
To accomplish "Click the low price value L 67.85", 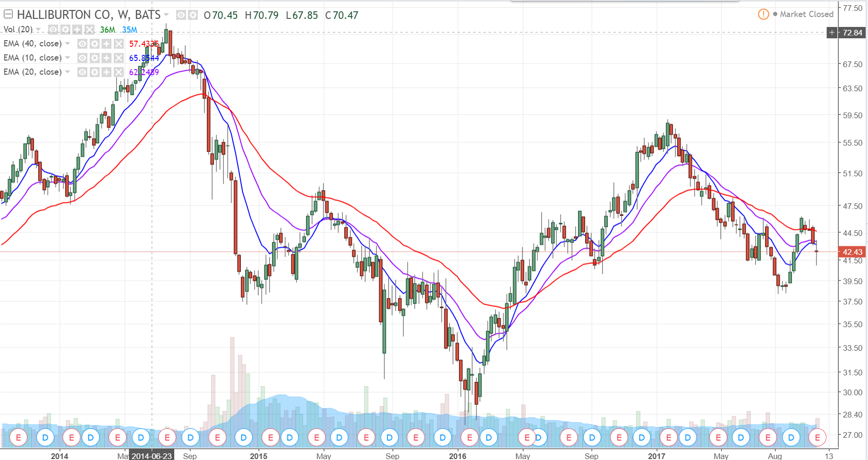I will [x=302, y=15].
